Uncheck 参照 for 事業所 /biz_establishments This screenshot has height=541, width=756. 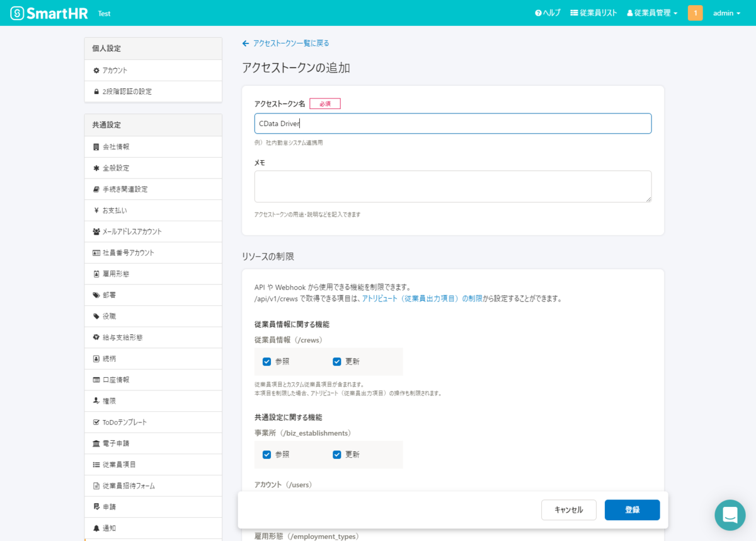(x=266, y=454)
